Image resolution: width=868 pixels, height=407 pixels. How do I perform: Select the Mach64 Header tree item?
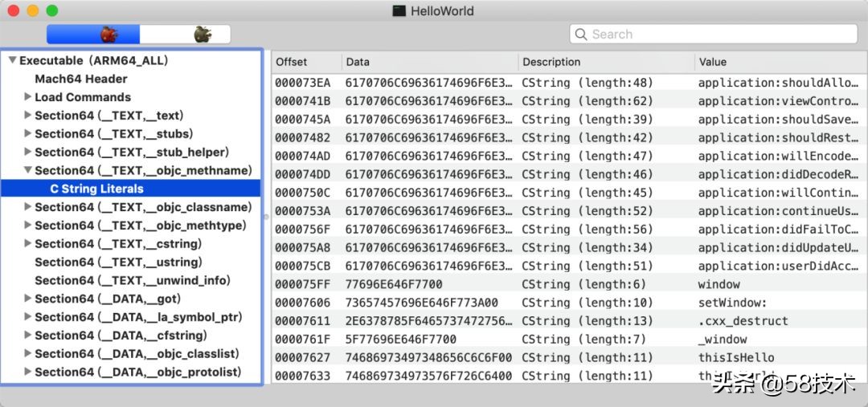[81, 79]
